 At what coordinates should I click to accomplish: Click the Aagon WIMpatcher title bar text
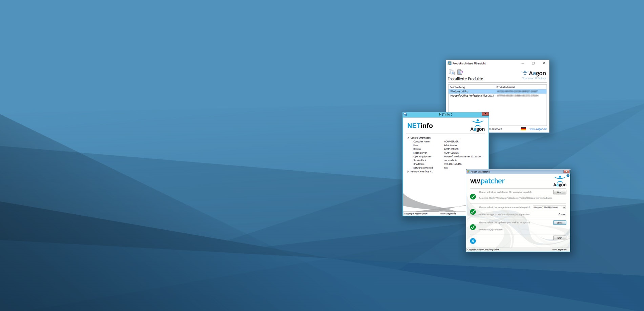[x=480, y=172]
